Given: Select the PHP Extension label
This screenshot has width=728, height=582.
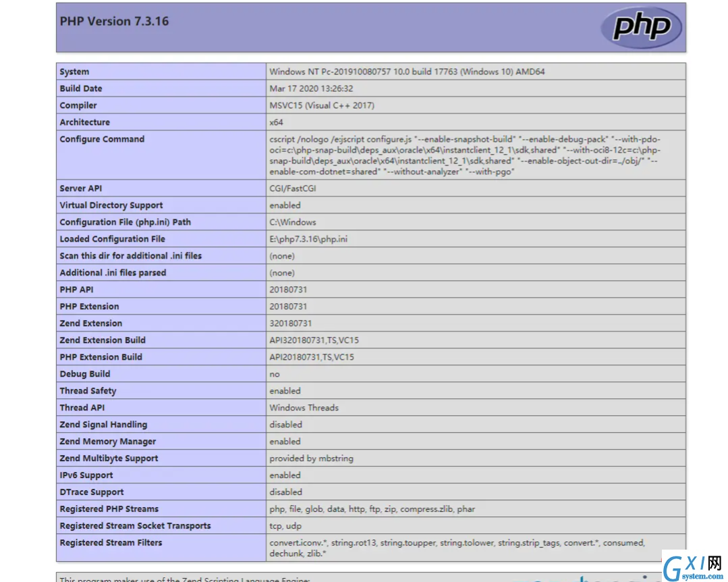Looking at the screenshot, I should [x=89, y=306].
